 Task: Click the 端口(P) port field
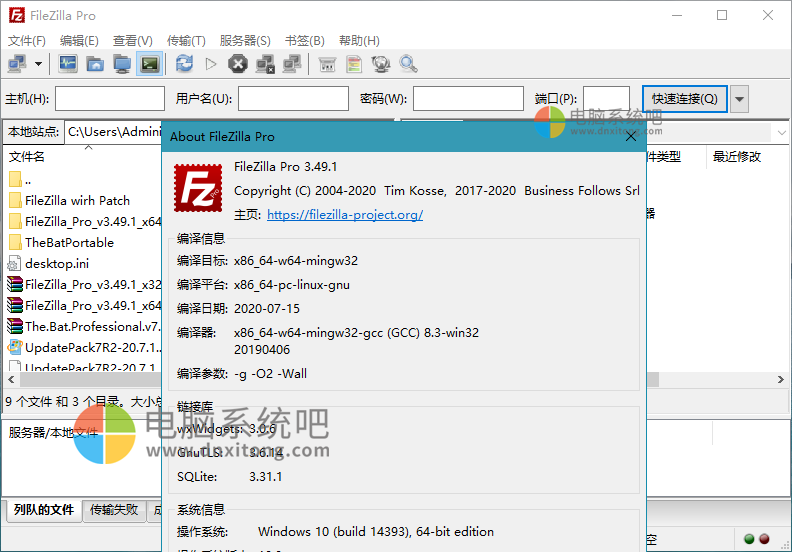[x=606, y=98]
